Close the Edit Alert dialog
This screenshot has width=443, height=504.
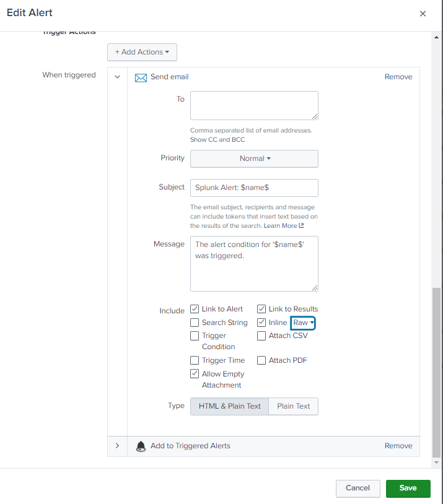(423, 14)
